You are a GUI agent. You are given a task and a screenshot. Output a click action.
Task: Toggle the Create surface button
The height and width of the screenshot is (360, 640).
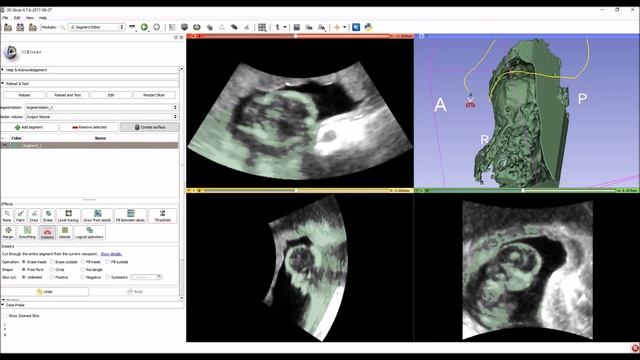pos(149,127)
